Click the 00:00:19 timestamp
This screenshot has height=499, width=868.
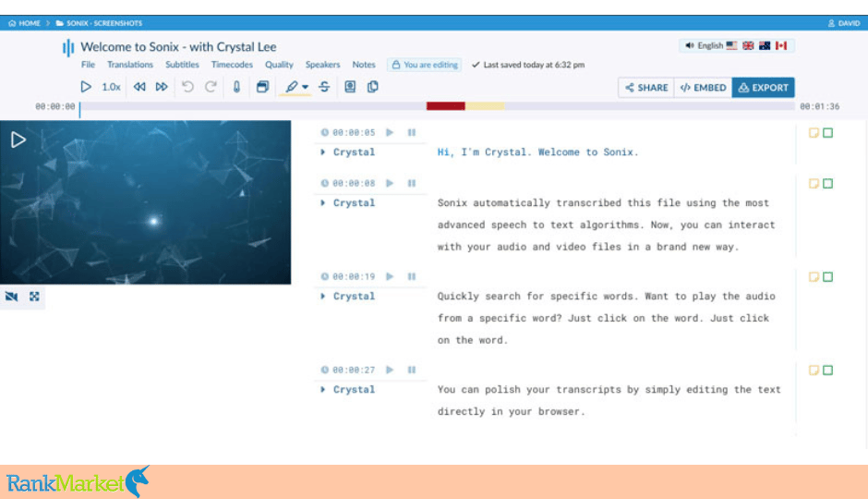(353, 276)
